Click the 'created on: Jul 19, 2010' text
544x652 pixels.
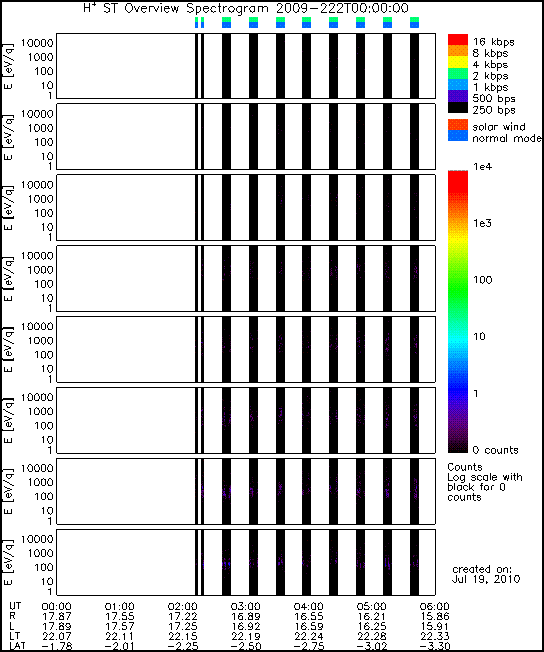coord(485,574)
